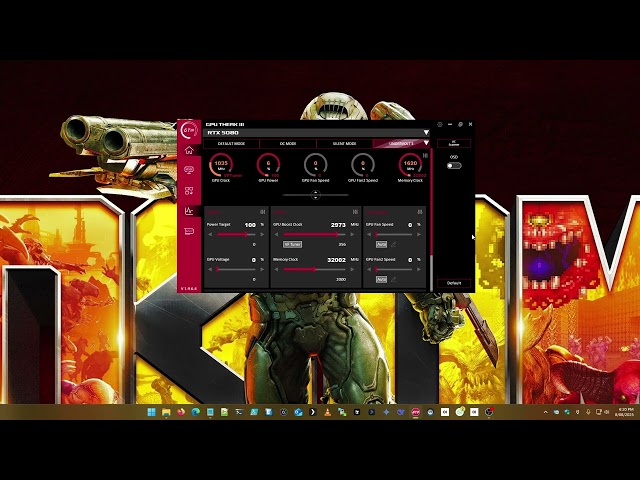Open the utilities apps page in sidebar

(x=189, y=191)
